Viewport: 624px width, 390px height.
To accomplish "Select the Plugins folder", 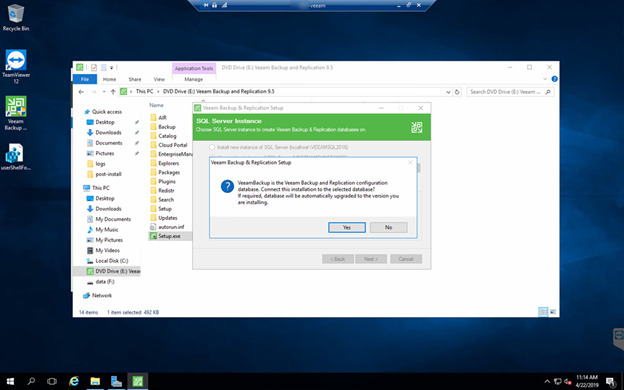I will point(167,181).
